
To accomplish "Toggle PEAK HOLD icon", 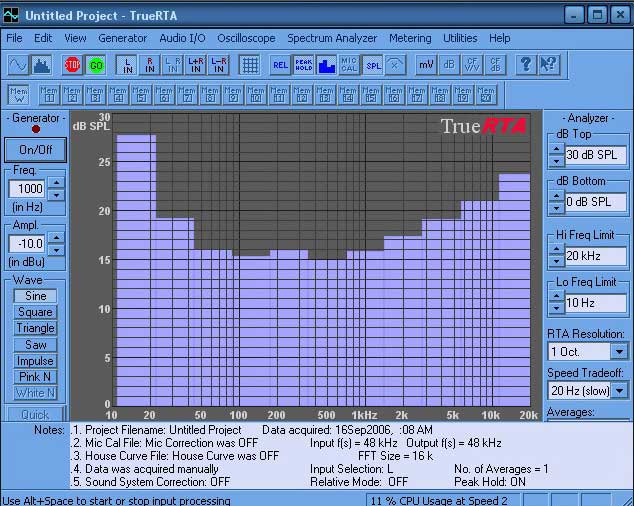I will coord(303,65).
